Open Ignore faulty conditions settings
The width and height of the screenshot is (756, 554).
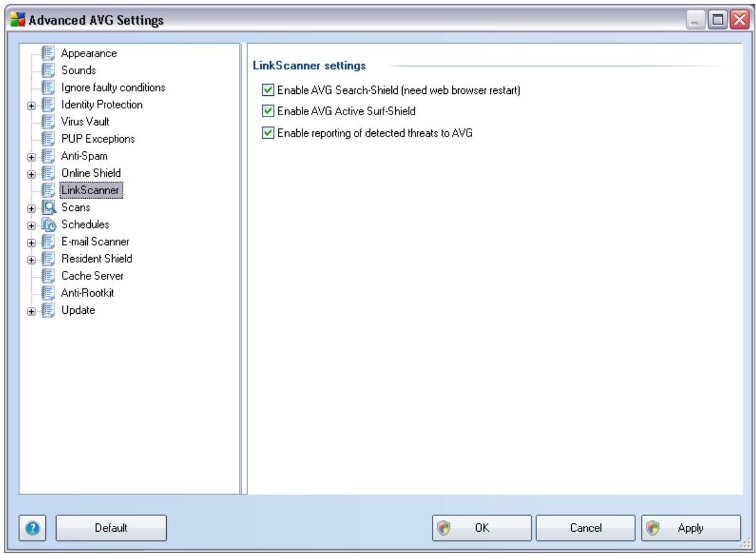(113, 87)
